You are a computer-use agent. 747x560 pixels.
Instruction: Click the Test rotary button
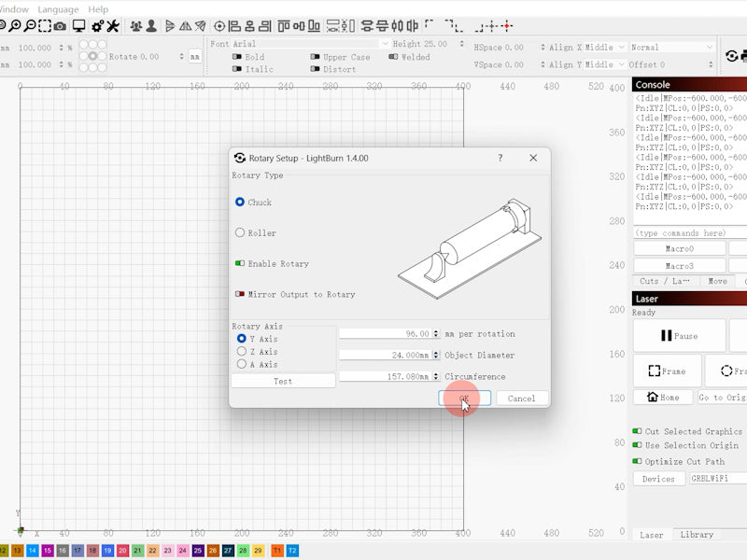283,381
